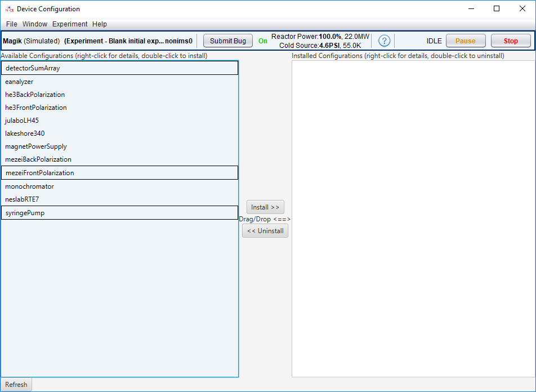Click the Magik (Simulated) instrument label
This screenshot has height=392, width=536.
click(x=31, y=41)
